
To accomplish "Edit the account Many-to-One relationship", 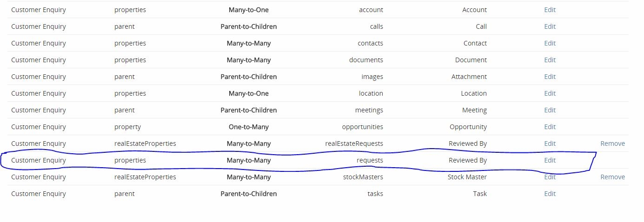I will (x=550, y=10).
